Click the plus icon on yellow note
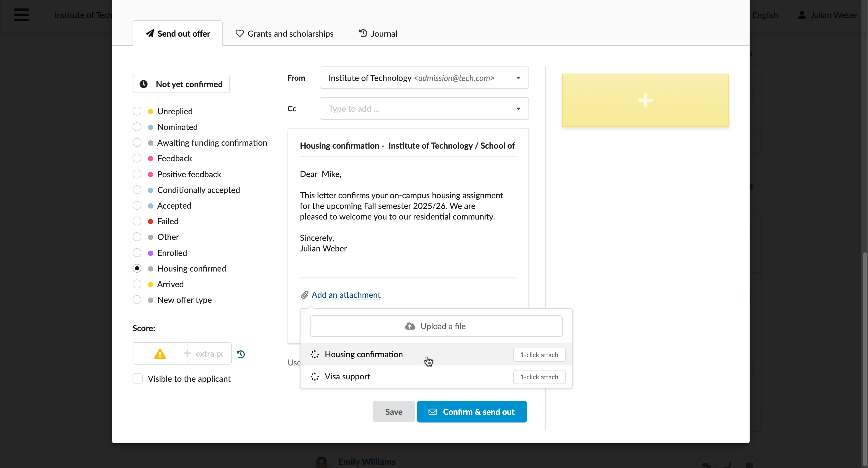Viewport: 868px width, 468px height. point(645,100)
